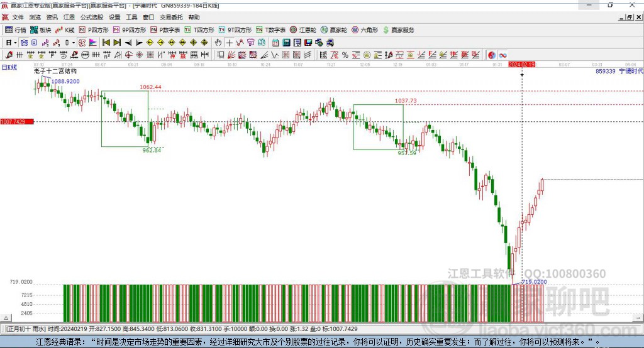Click the circular target crosshair icon
Image resolution: width=644 pixels, height=348 pixels.
click(x=128, y=55)
